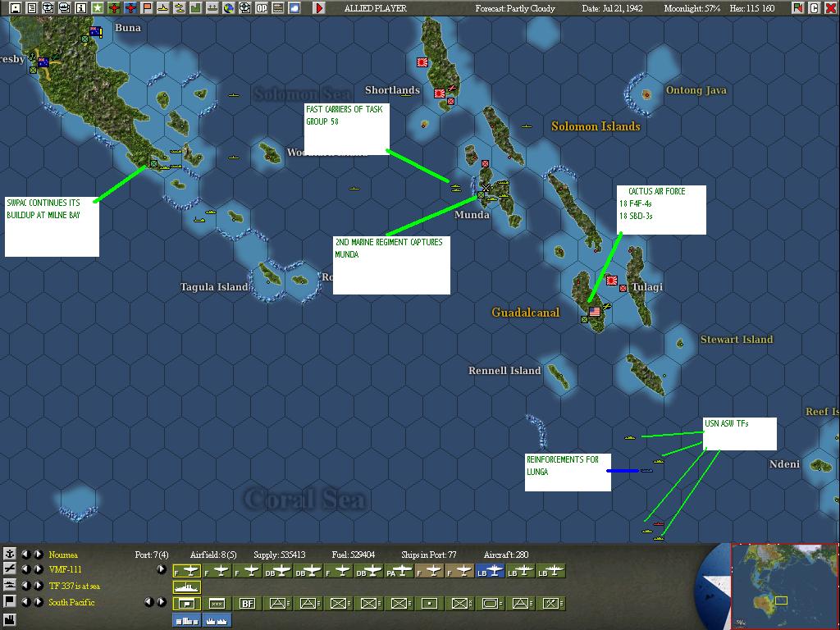Click 'Date: Jul 21, 1942' in top bar
Screen dimensions: 840x630
coord(612,8)
